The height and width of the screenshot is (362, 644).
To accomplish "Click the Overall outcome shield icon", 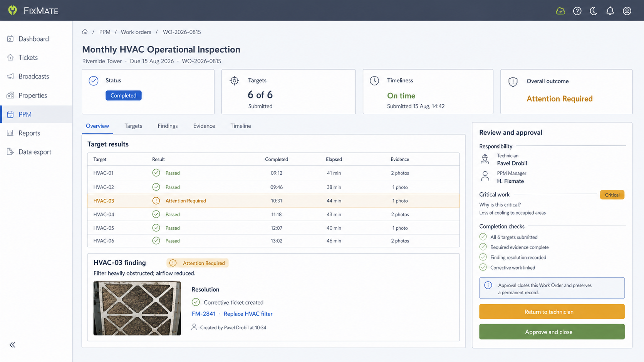I will click(x=513, y=82).
